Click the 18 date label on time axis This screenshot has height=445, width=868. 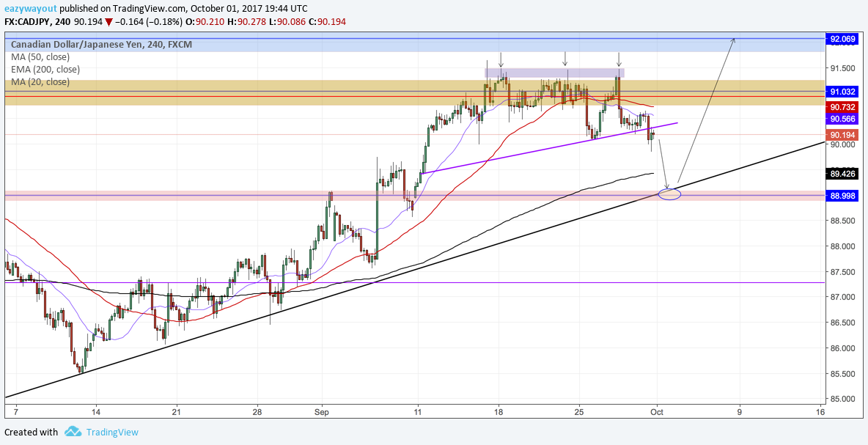click(499, 412)
